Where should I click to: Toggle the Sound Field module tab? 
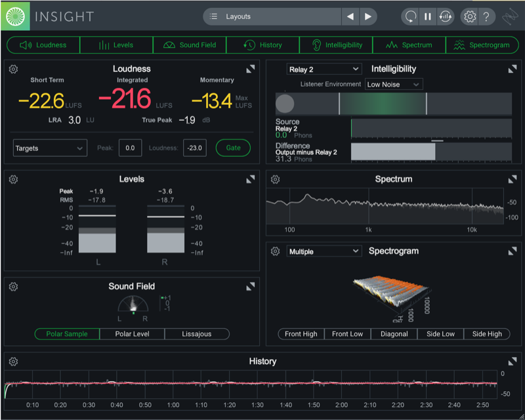coord(190,45)
